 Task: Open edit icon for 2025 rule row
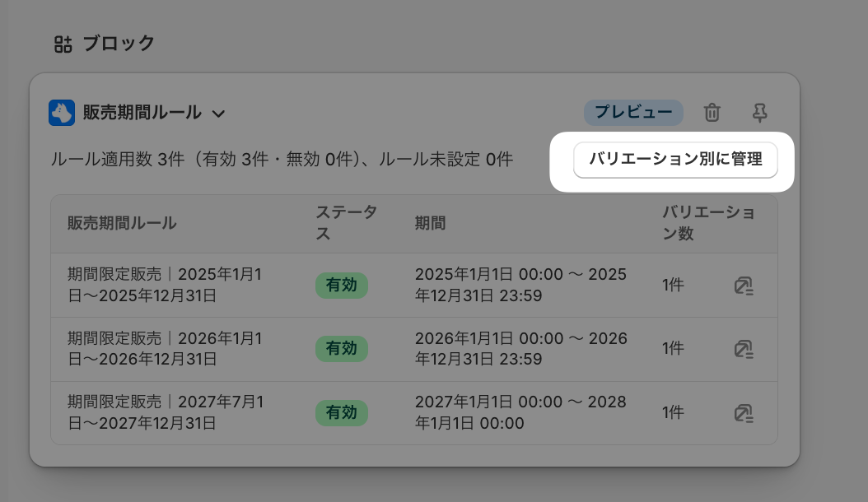[744, 286]
